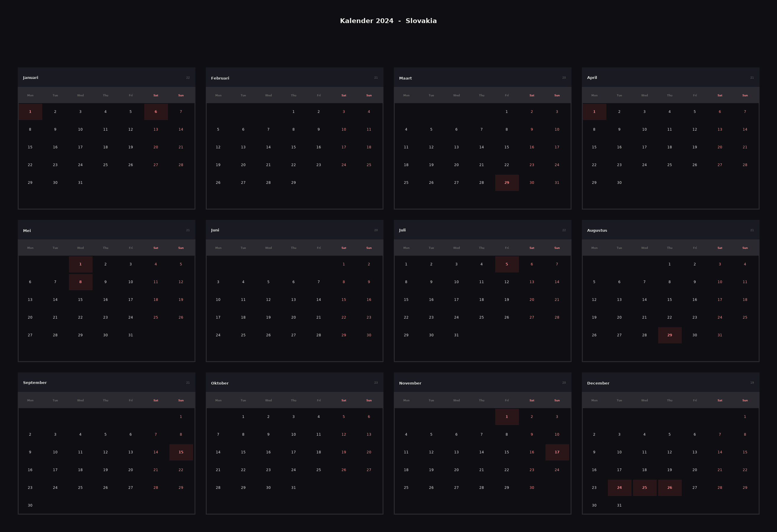Click working-day count 19 beside December
This screenshot has width=777, height=532.
[x=752, y=383]
